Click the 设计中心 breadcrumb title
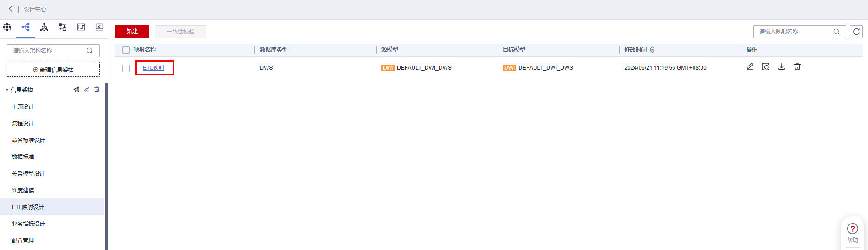This screenshot has width=868, height=250. coord(35,9)
